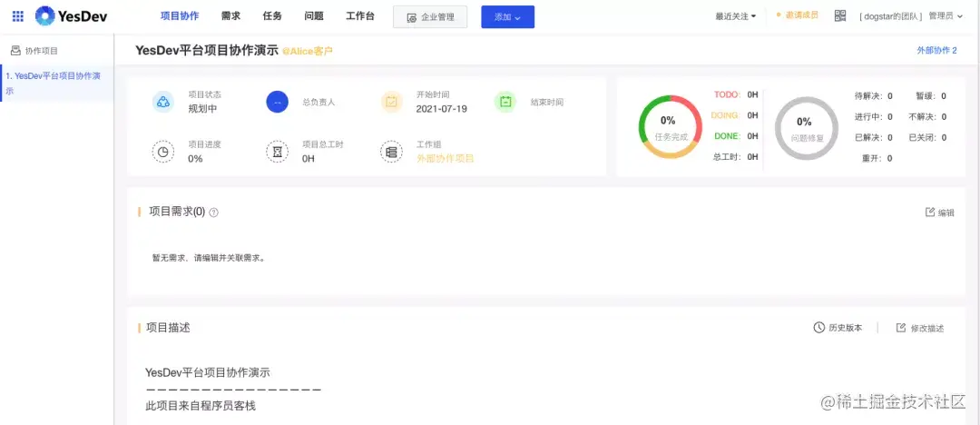Expand the 添加 dropdown button
The width and height of the screenshot is (980, 425).
tap(507, 17)
